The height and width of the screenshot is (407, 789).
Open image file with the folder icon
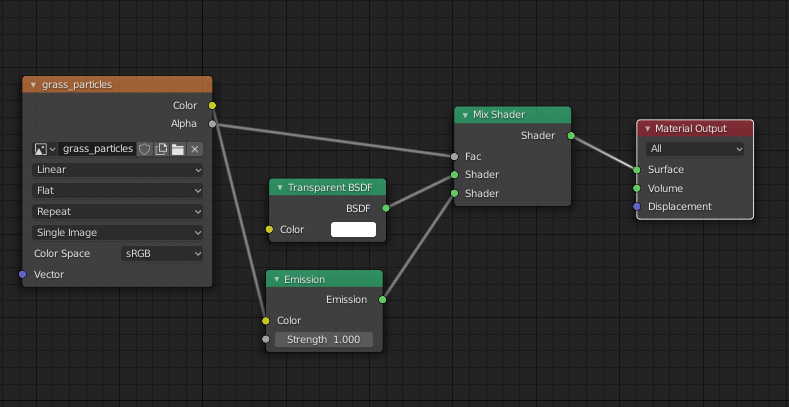tap(178, 149)
